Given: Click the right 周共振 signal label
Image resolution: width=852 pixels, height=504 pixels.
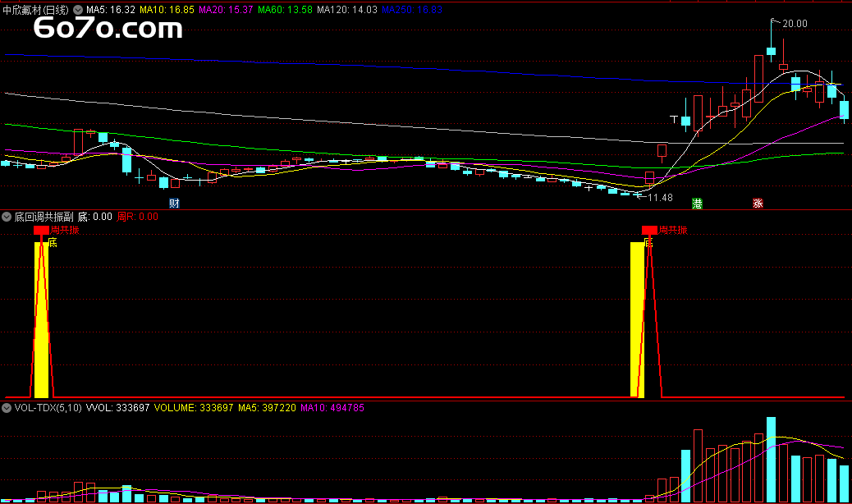Looking at the screenshot, I should (673, 231).
